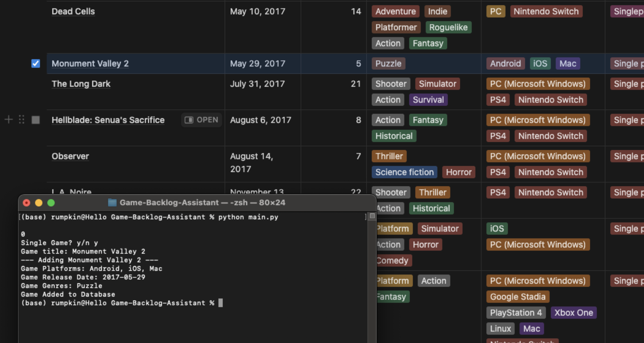644x343 pixels.
Task: Click the Xbox One platform tag
Action: 573,313
